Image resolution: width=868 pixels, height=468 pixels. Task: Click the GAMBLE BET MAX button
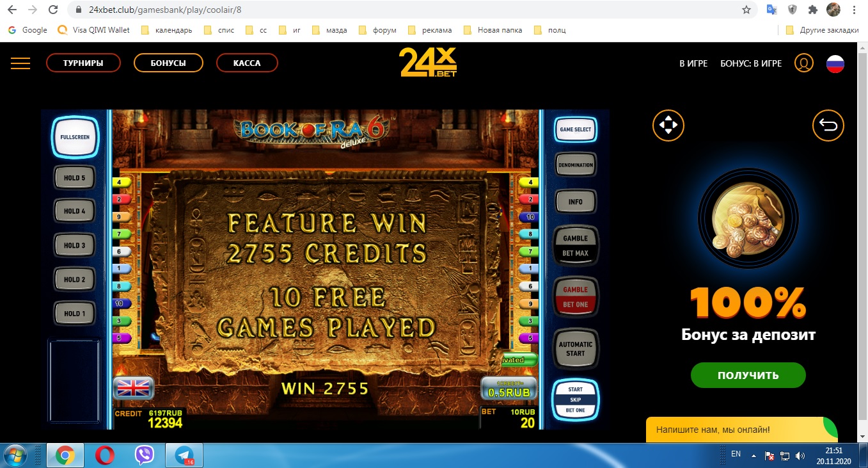[x=575, y=245]
